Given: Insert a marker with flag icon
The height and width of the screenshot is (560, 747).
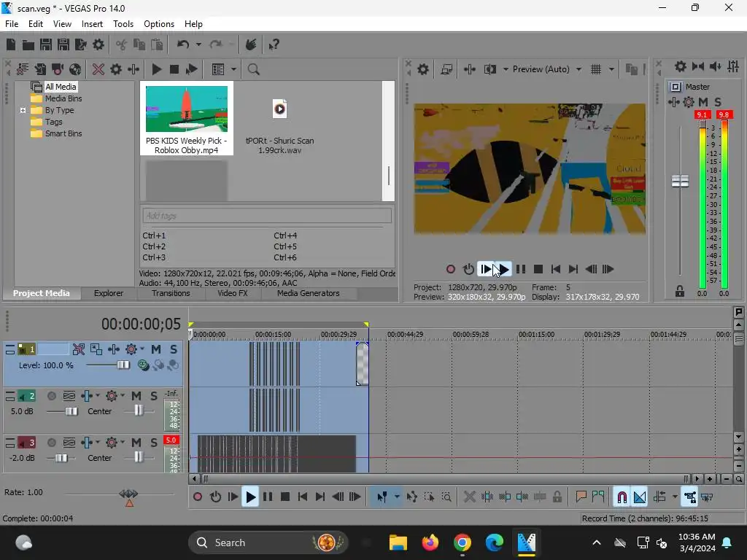Looking at the screenshot, I should pyautogui.click(x=581, y=497).
